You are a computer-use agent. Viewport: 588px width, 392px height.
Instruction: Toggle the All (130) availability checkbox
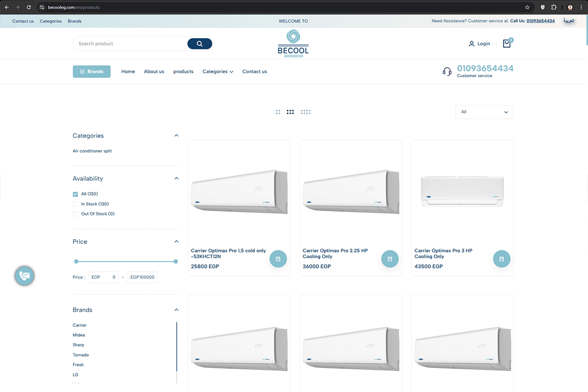coord(75,194)
